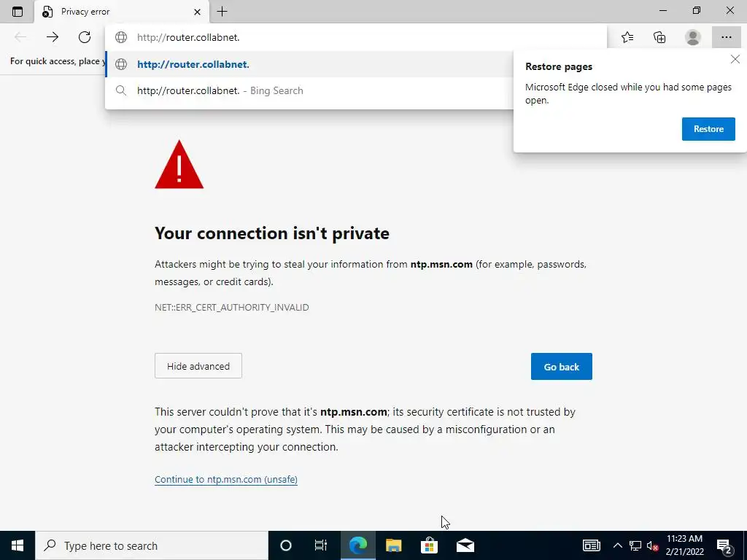Viewport: 747px width, 560px height.
Task: Click the globe icon in address bar
Action: 121,37
